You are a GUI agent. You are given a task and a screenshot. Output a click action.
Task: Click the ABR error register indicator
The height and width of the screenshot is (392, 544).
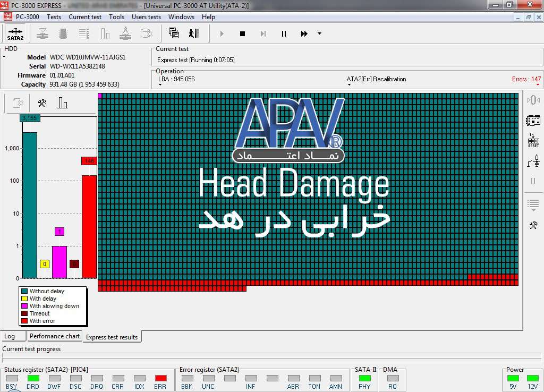[293, 378]
